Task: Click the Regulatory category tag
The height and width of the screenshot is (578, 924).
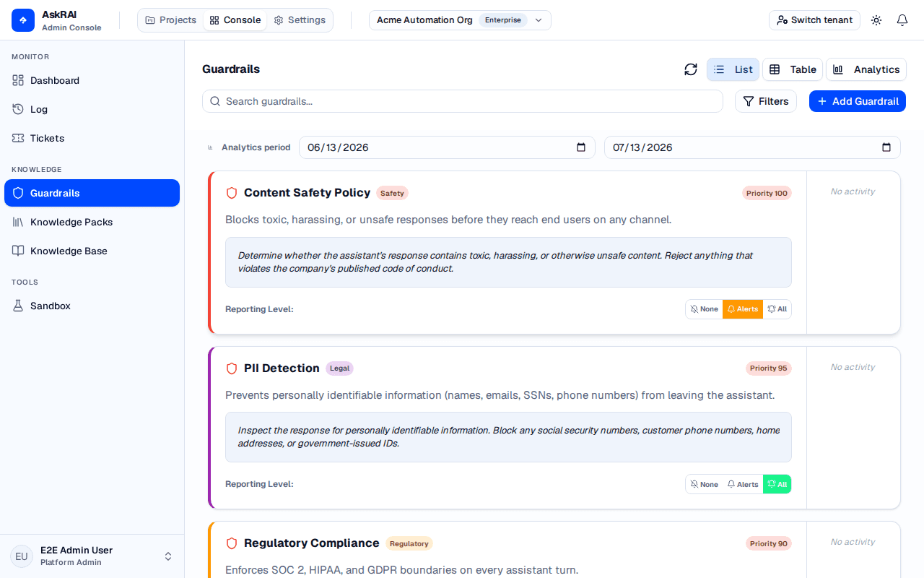Action: pyautogui.click(x=409, y=543)
